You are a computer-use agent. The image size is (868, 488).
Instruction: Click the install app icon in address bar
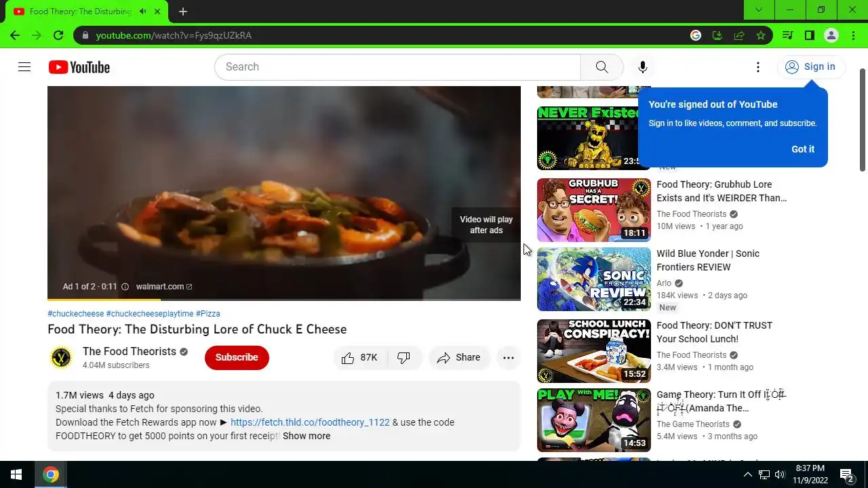[717, 35]
